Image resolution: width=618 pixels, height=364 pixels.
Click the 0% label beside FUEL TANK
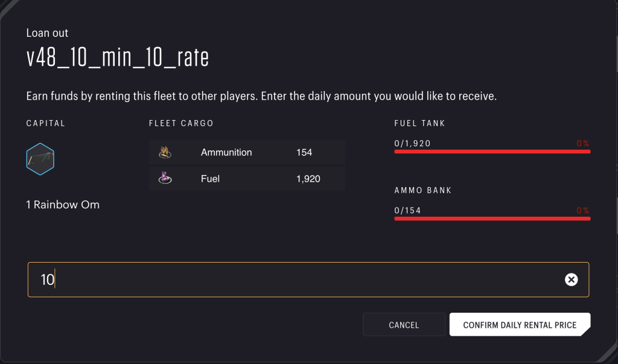click(582, 143)
